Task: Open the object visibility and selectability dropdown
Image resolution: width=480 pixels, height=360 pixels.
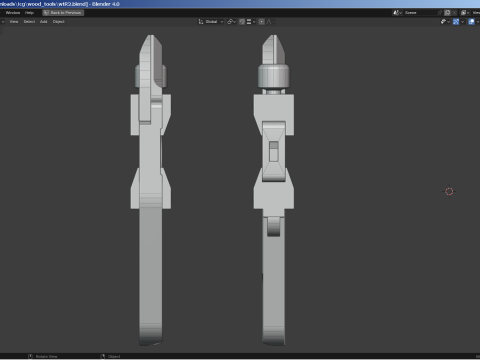Action: tap(445, 22)
